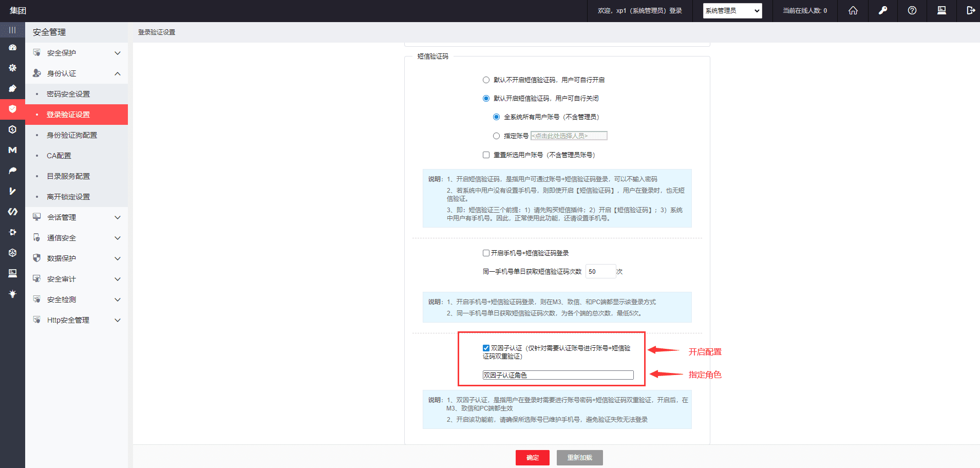Open the code slash icon in sidebar
This screenshot has height=468, width=980.
click(x=12, y=212)
